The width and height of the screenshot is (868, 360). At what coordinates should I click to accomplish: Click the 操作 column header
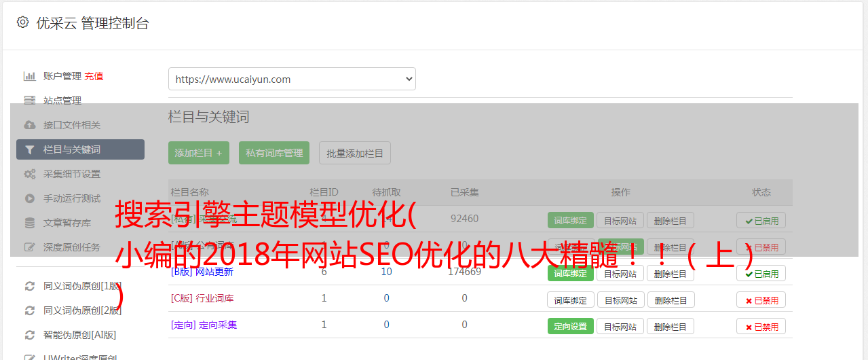(620, 192)
